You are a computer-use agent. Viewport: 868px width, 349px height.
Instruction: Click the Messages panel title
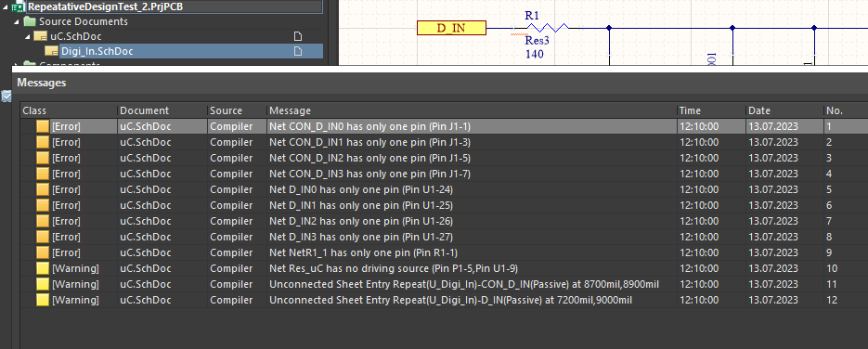(x=42, y=83)
